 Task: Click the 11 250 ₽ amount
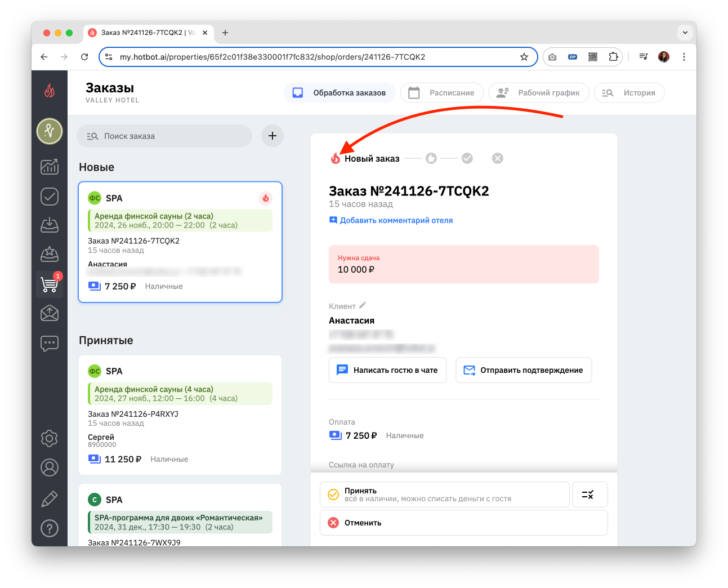point(123,460)
